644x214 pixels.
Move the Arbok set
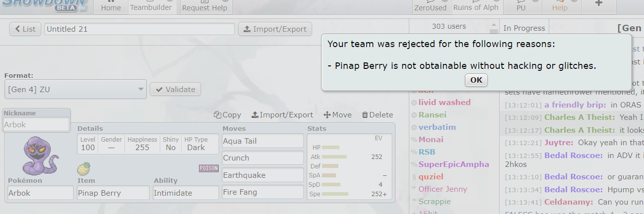(337, 115)
